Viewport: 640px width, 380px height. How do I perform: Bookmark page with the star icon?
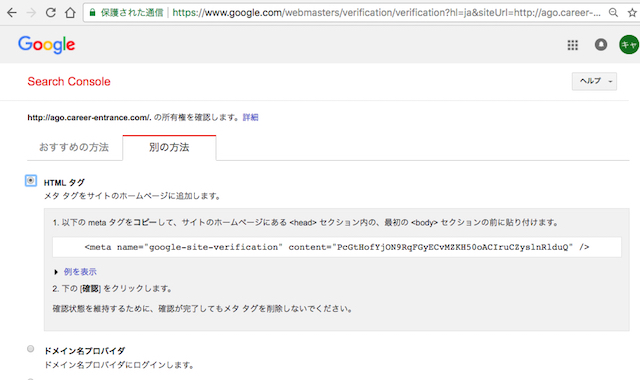pyautogui.click(x=632, y=13)
